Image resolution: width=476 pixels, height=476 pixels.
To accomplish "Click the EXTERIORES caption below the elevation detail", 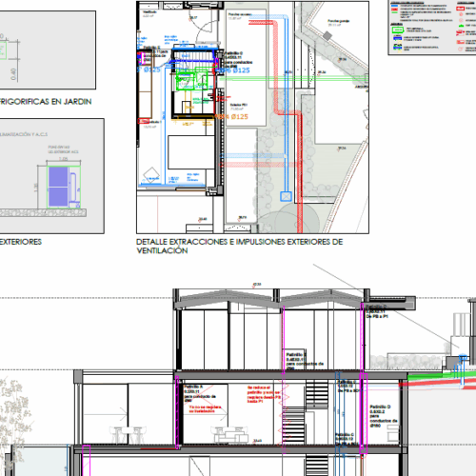I will click(x=21, y=242).
